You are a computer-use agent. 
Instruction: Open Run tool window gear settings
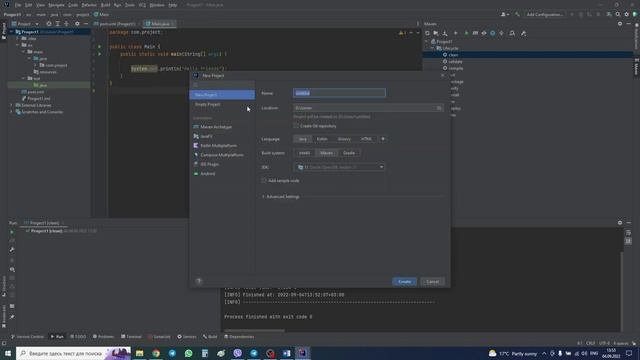(620, 223)
